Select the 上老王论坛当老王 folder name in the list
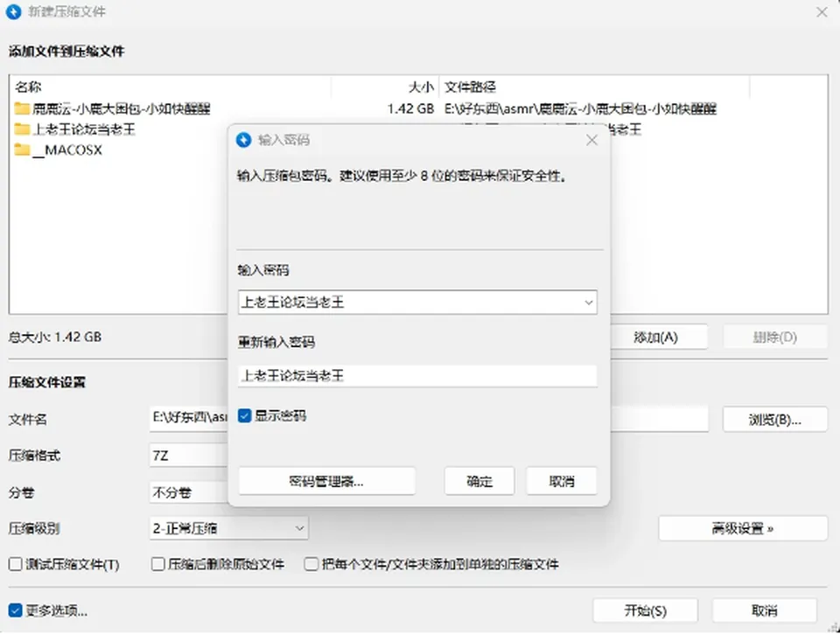The image size is (840, 634). (x=84, y=129)
